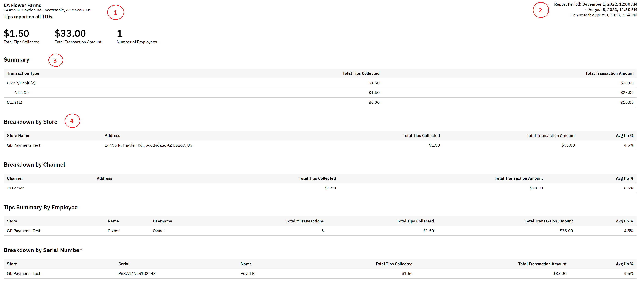This screenshot has width=644, height=281.
Task: Click the Breakdown by Channel heading
Action: (x=34, y=165)
